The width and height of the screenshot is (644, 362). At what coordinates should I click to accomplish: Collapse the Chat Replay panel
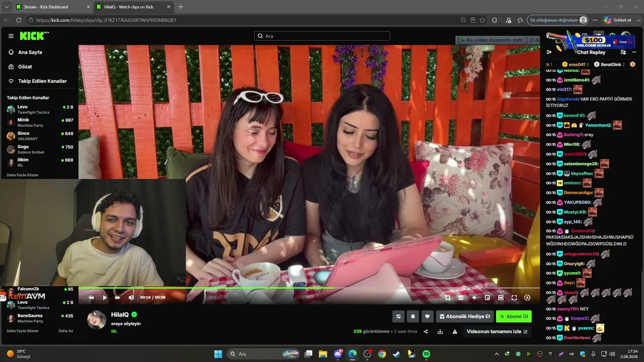(549, 52)
